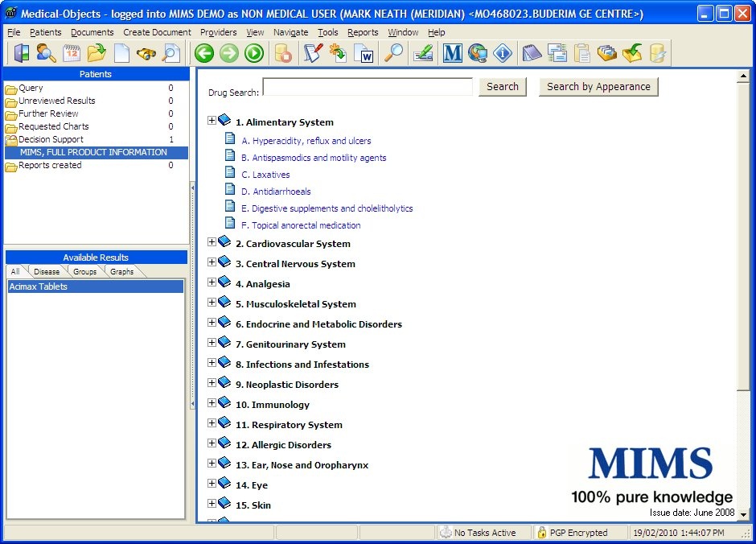Expand 6. Endocrine and Metabolic Disorders
This screenshot has width=756, height=544.
212,322
